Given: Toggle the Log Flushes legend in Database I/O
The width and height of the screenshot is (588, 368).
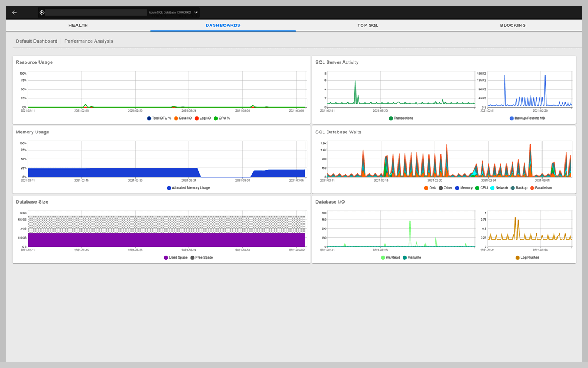Looking at the screenshot, I should (x=527, y=256).
